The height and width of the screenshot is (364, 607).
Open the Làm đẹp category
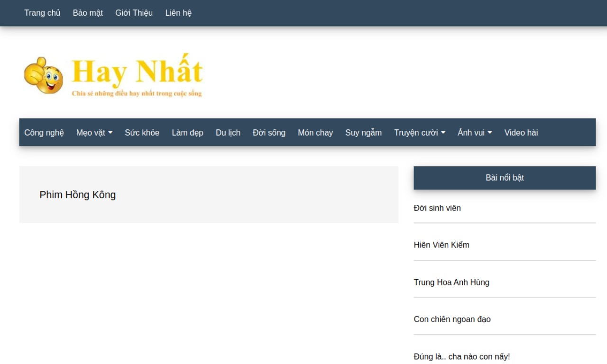[x=187, y=133]
